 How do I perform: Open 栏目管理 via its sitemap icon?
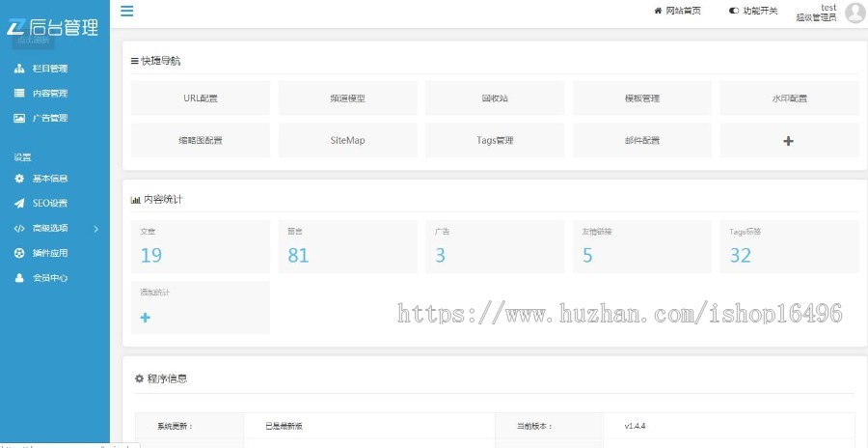click(x=19, y=69)
